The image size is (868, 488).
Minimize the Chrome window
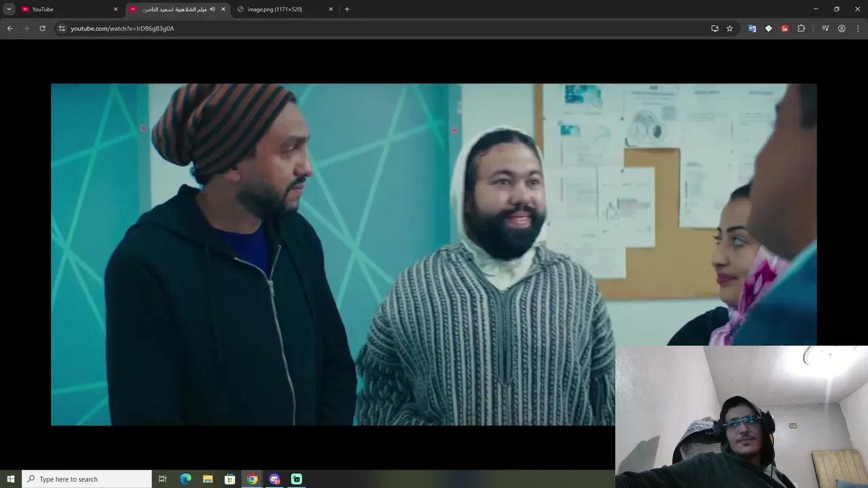816,9
